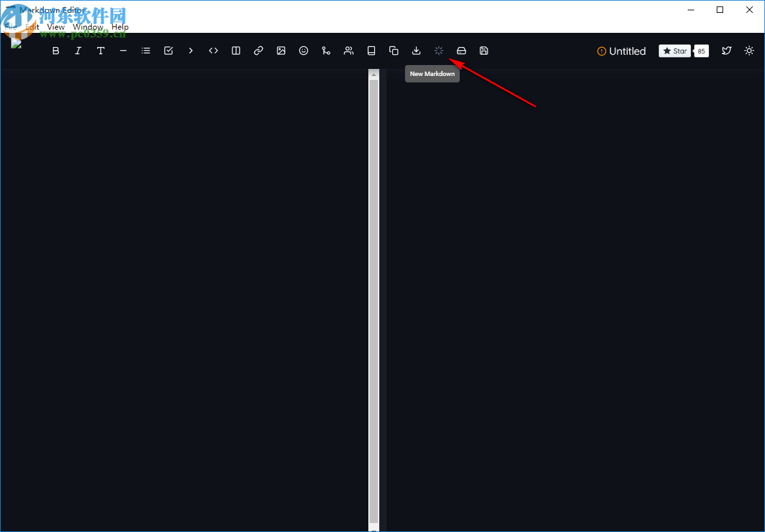The image size is (765, 532).
Task: Insert a horizontal rule
Action: click(x=123, y=50)
